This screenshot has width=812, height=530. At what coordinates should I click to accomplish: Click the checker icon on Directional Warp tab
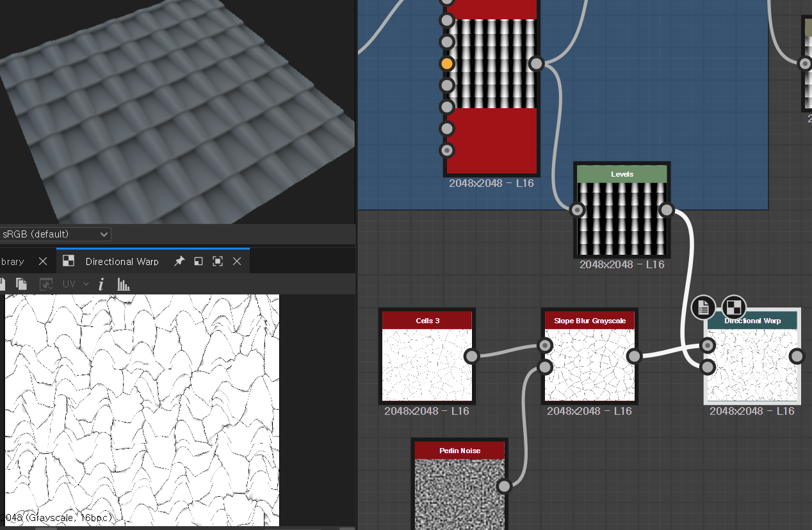[69, 261]
